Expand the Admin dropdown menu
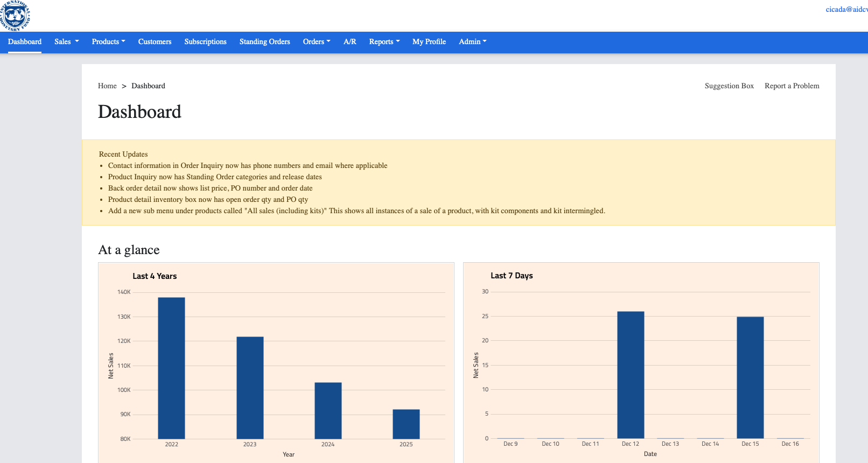The height and width of the screenshot is (463, 868). click(x=473, y=41)
